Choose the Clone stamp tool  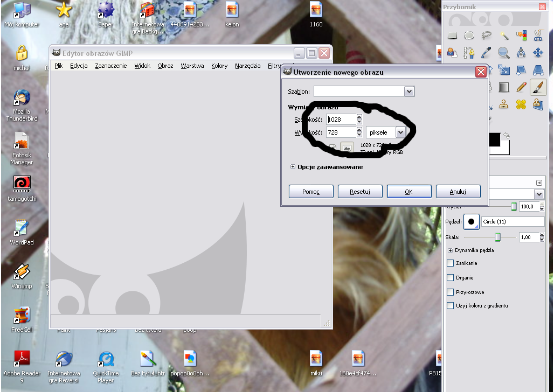[x=504, y=104]
